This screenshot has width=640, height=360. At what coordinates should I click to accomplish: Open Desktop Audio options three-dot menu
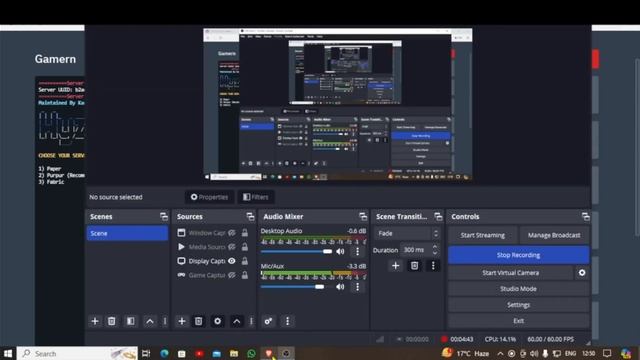358,251
